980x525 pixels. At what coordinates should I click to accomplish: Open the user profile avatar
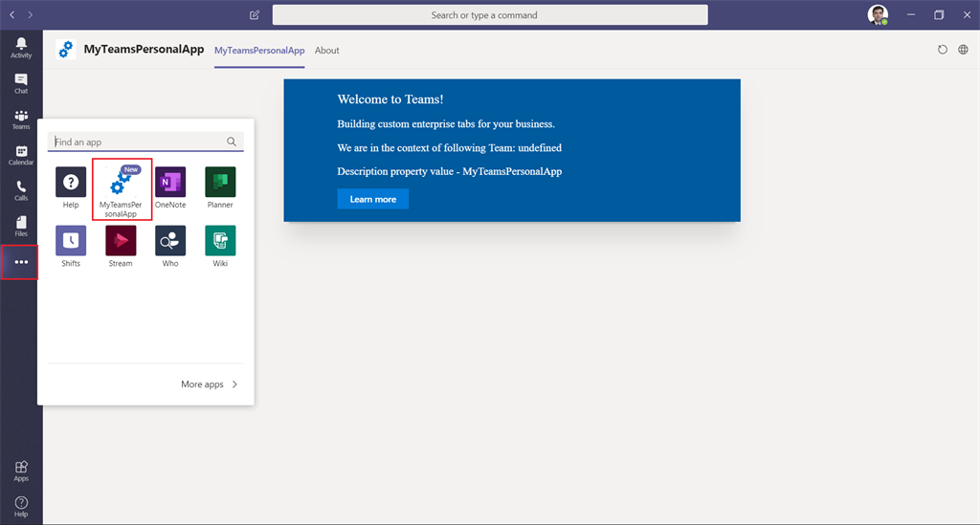[x=878, y=15]
